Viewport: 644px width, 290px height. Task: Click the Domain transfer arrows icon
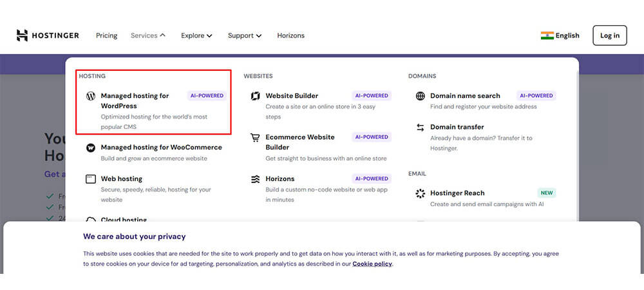coord(420,128)
